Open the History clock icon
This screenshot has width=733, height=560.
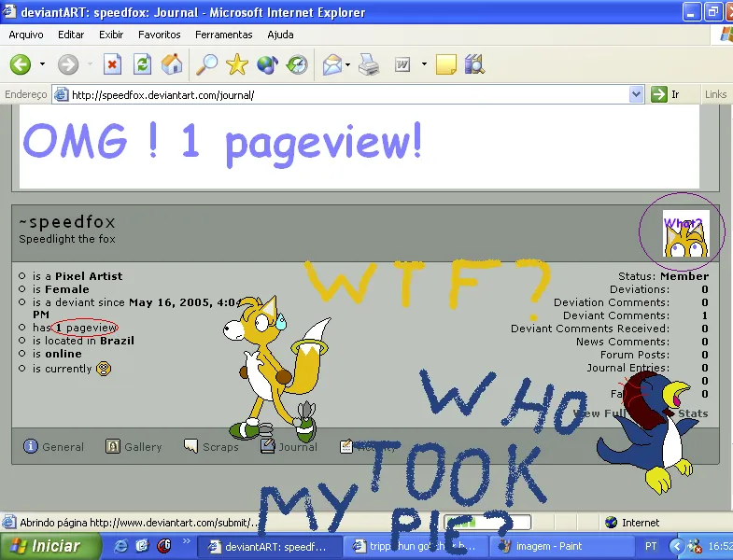[x=297, y=64]
